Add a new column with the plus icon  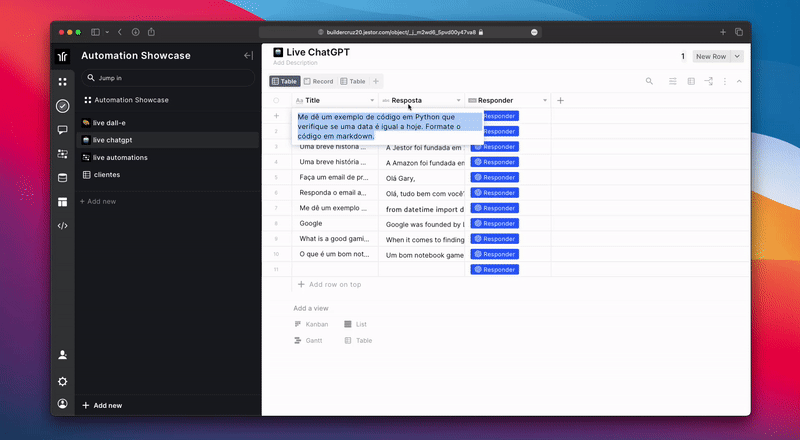tap(560, 101)
